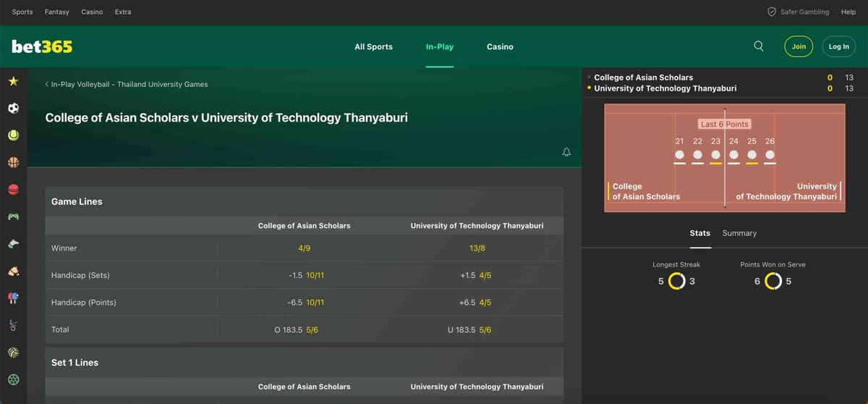Click College of Asian Scholars in the scoreboard

pos(644,77)
